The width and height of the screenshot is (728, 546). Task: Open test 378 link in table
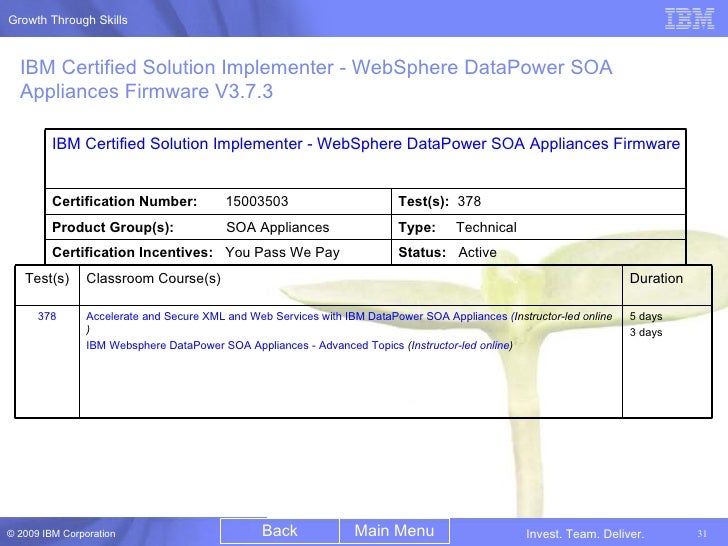pos(47,316)
